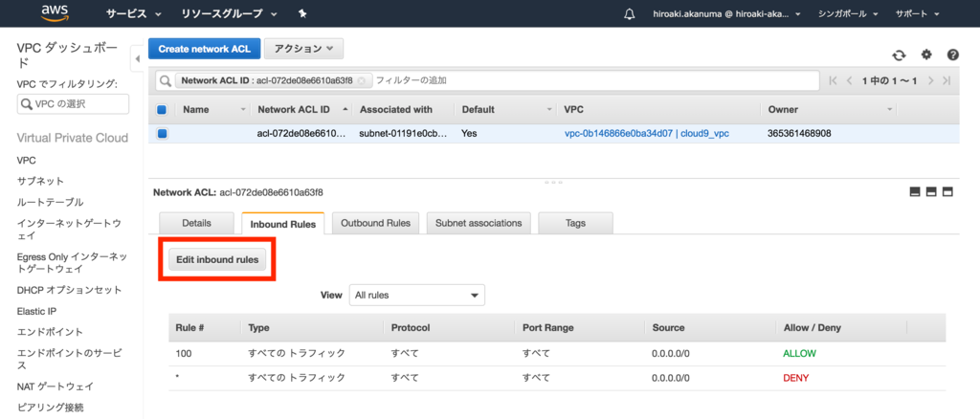The width and height of the screenshot is (980, 419).
Task: Open the Subnet associations tab
Action: pyautogui.click(x=479, y=223)
